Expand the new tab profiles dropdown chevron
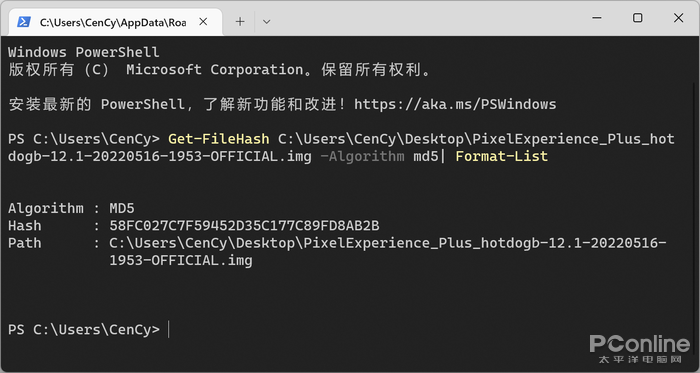 tap(267, 21)
